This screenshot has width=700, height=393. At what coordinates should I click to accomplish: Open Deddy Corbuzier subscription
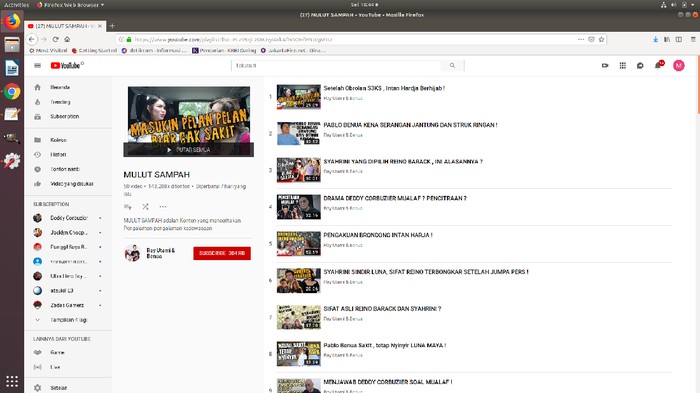click(68, 218)
